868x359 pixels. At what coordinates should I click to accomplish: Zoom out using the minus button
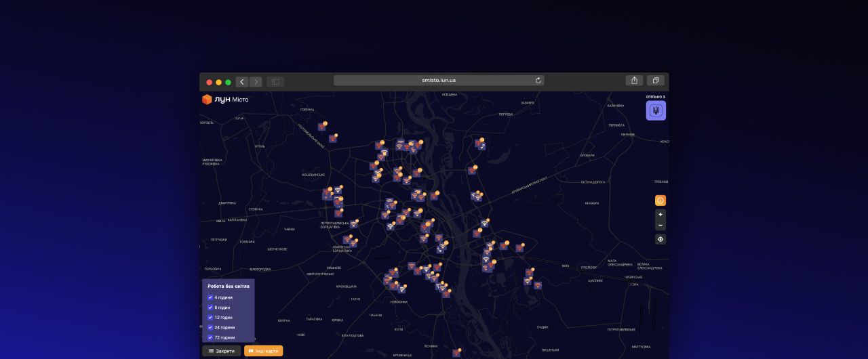660,226
